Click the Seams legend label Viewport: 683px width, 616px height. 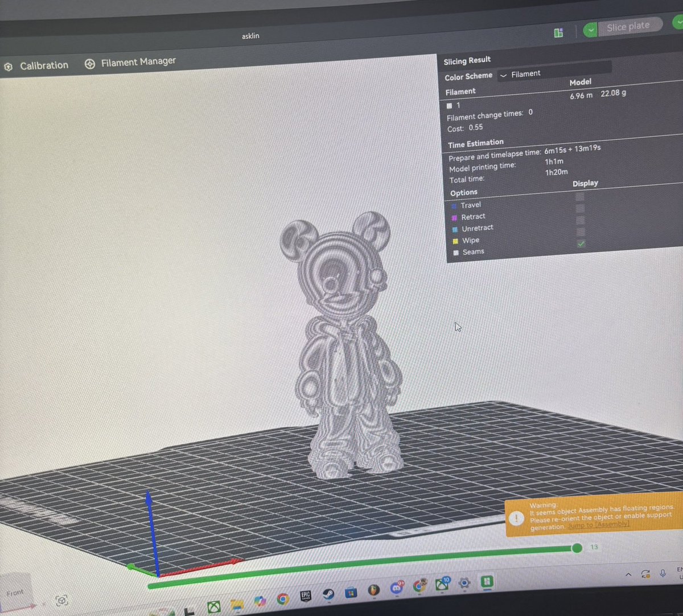click(474, 251)
